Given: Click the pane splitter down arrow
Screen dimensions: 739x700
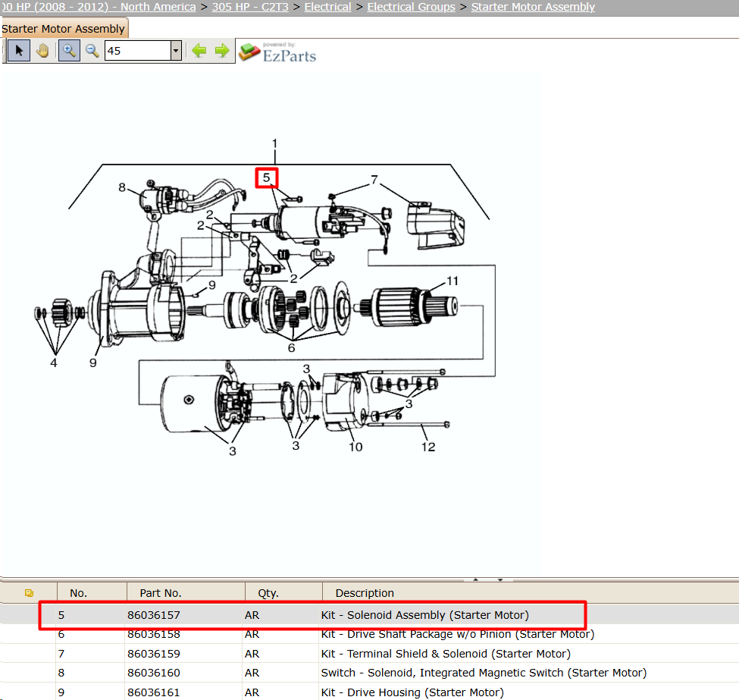Looking at the screenshot, I should point(500,579).
